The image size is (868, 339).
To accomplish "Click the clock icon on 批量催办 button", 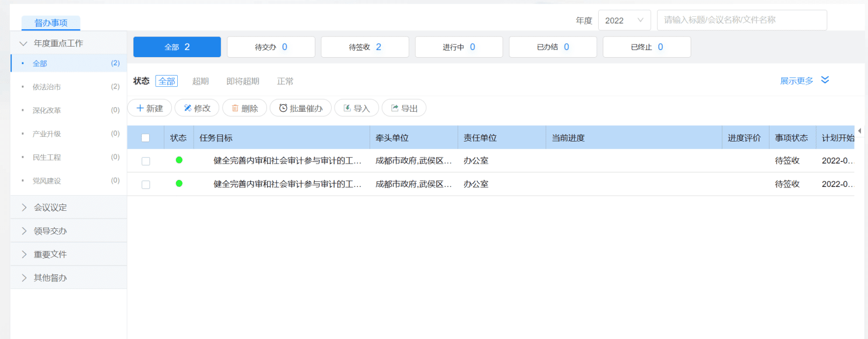I will pyautogui.click(x=283, y=108).
